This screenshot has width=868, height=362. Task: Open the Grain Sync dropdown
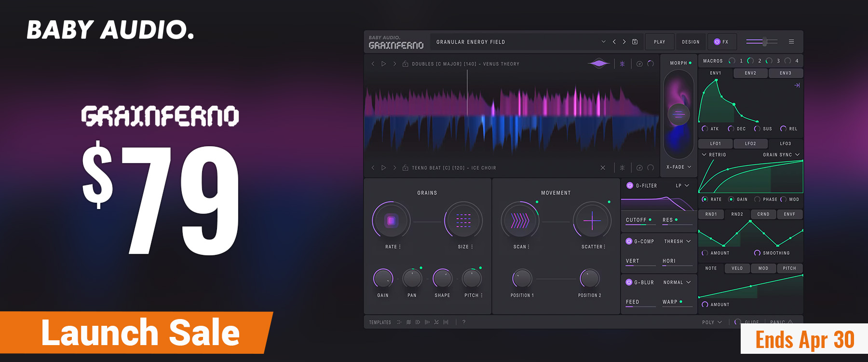pyautogui.click(x=781, y=155)
